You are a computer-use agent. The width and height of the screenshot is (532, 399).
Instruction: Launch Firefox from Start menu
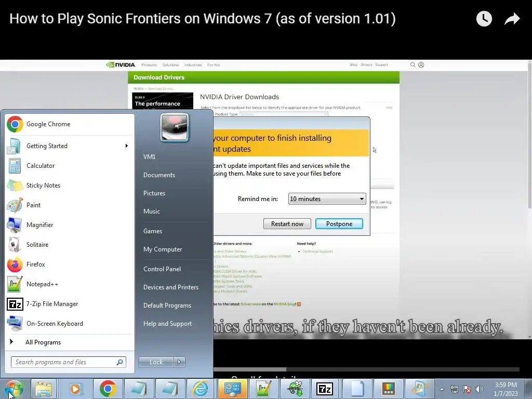70,264
